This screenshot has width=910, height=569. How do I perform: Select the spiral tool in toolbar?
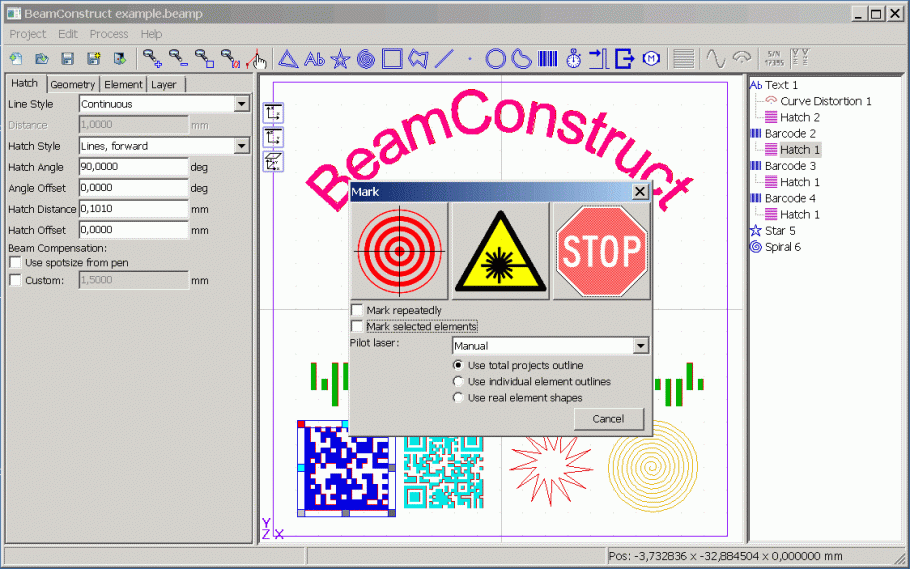point(366,59)
